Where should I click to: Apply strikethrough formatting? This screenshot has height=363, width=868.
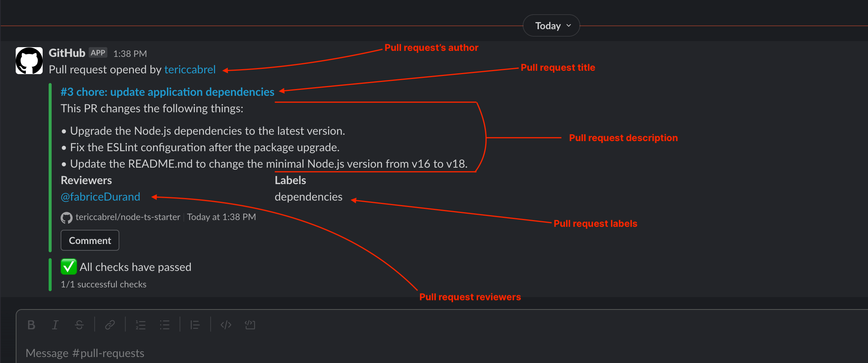(x=79, y=325)
